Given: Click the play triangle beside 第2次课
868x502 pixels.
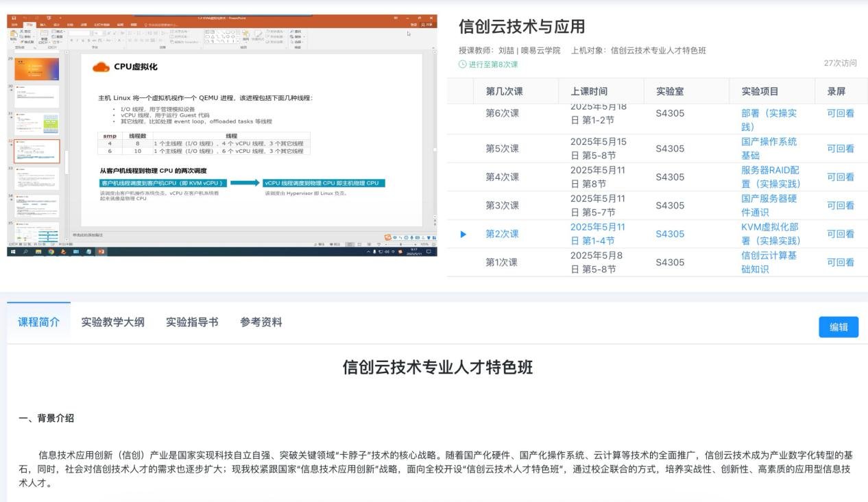Looking at the screenshot, I should (463, 234).
